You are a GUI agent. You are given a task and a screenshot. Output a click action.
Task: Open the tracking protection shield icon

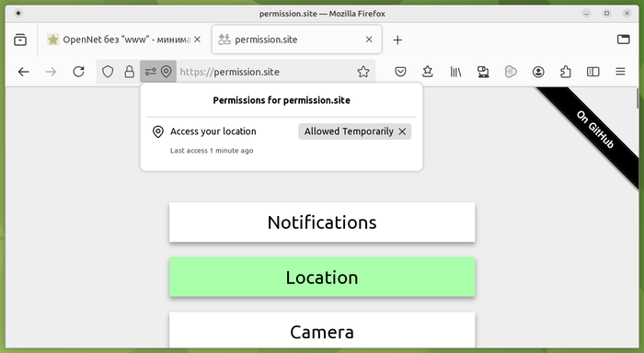click(x=108, y=72)
